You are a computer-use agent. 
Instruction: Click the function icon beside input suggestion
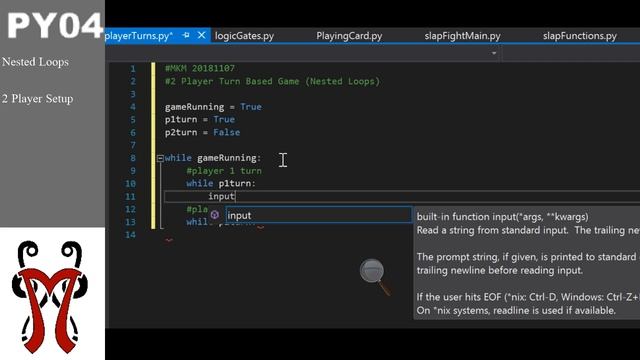point(215,215)
